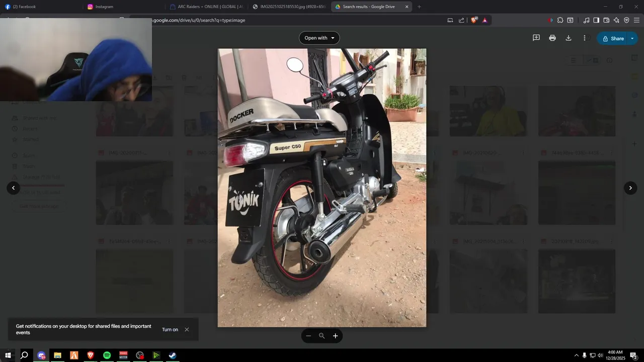The image size is (644, 362).
Task: Open Voicemeeter from the taskbar
Action: (x=123, y=355)
